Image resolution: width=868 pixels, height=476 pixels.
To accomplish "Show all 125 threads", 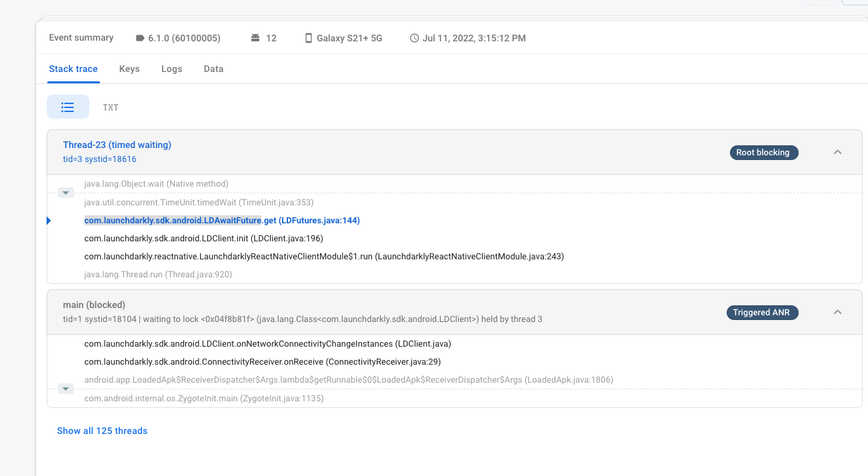I will tap(102, 431).
